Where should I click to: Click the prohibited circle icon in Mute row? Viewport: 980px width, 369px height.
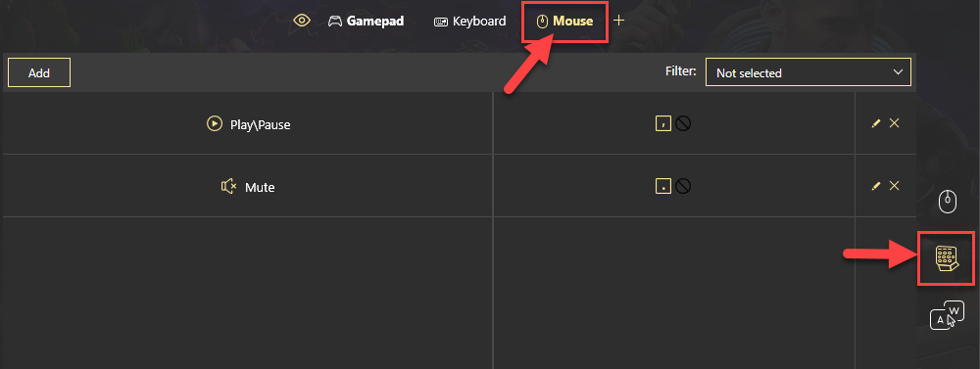click(683, 186)
